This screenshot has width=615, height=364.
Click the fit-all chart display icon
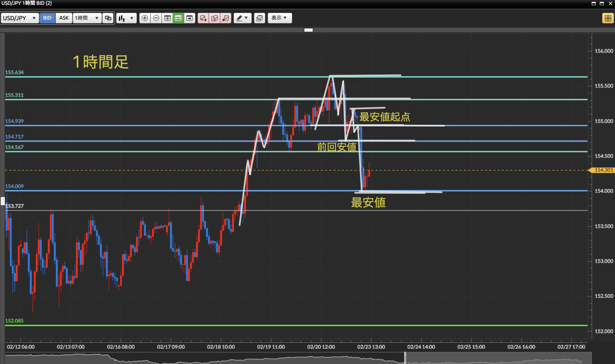(x=167, y=18)
